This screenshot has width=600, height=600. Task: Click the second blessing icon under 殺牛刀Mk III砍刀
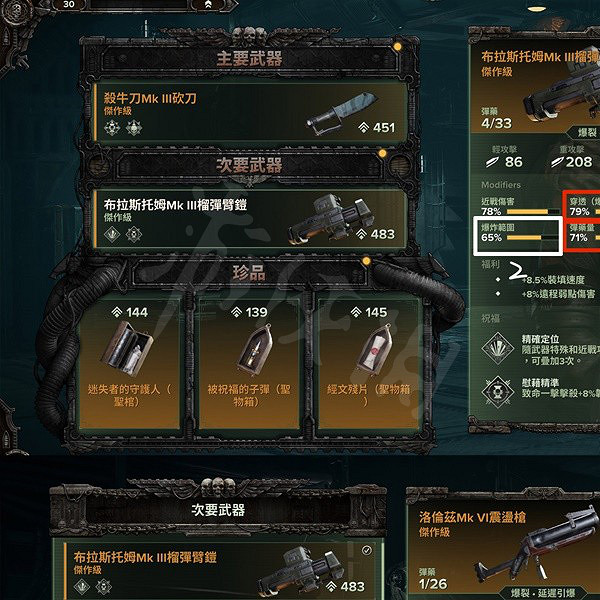coord(134,128)
